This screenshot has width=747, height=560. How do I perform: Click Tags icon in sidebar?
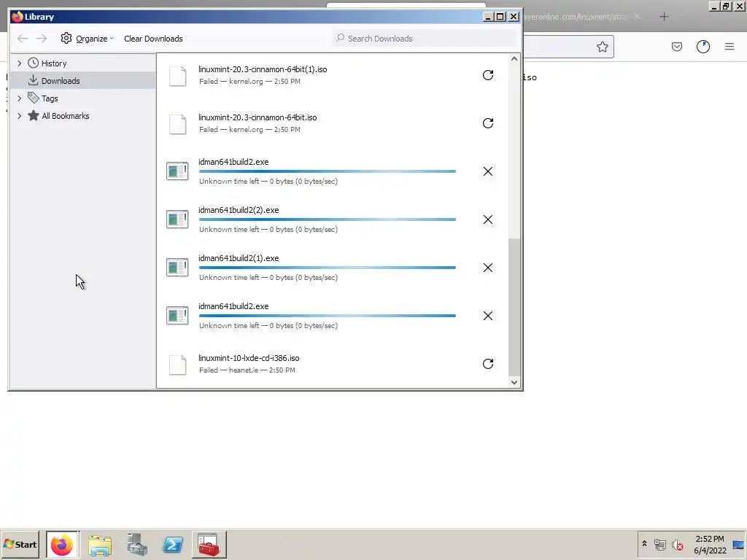point(33,98)
